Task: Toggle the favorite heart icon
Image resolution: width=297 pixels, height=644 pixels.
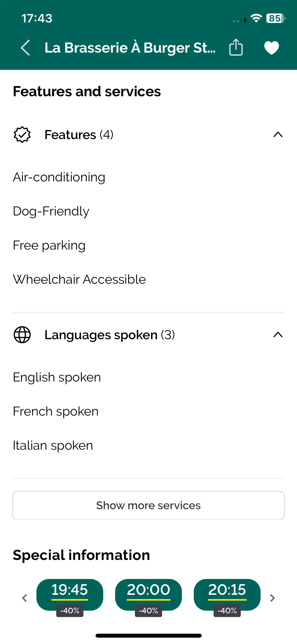Action: tap(271, 48)
